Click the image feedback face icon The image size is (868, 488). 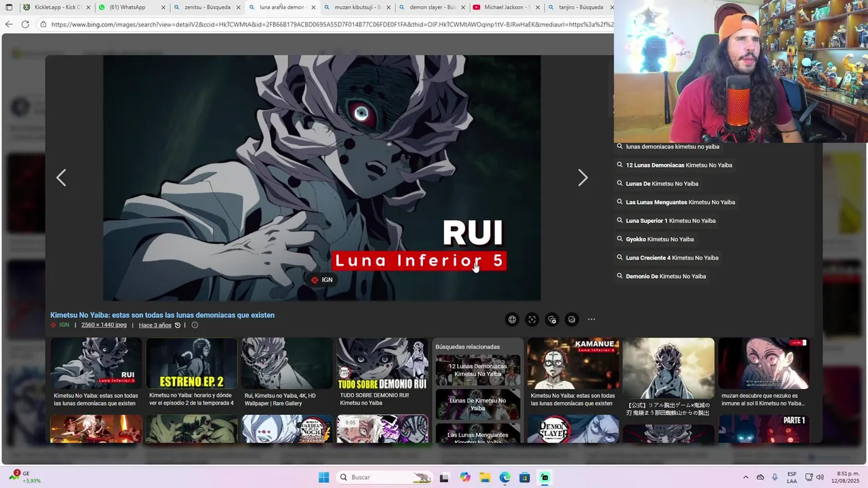[x=572, y=319]
